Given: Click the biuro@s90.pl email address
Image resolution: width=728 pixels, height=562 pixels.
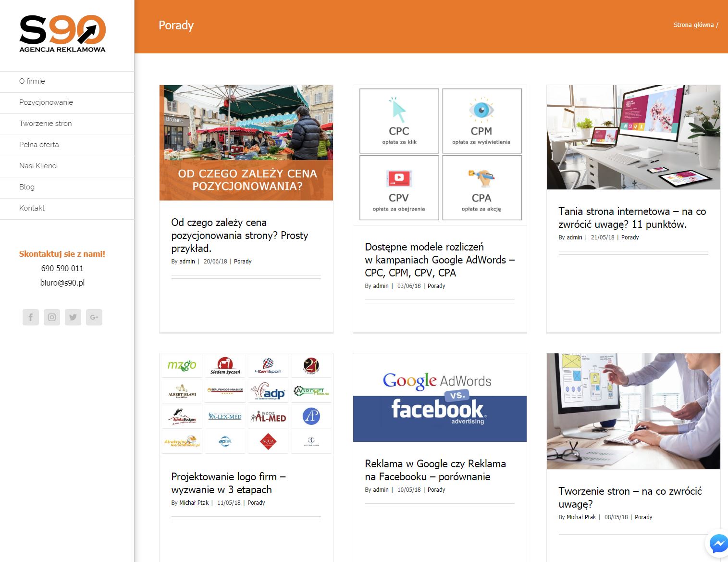Looking at the screenshot, I should click(62, 283).
